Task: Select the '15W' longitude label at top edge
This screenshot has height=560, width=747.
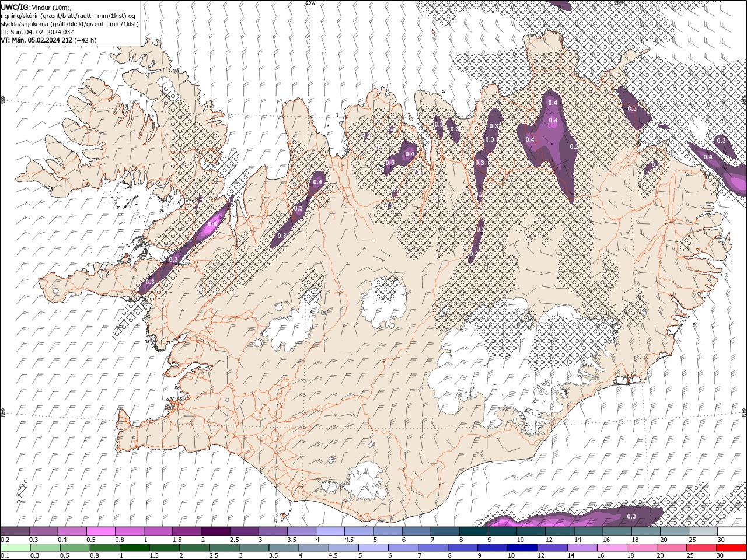Action: 619,3
